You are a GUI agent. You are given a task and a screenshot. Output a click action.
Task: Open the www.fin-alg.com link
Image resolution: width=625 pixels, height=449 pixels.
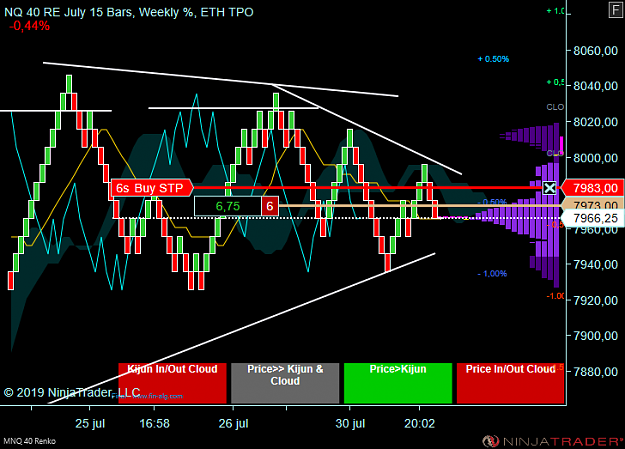click(x=157, y=396)
